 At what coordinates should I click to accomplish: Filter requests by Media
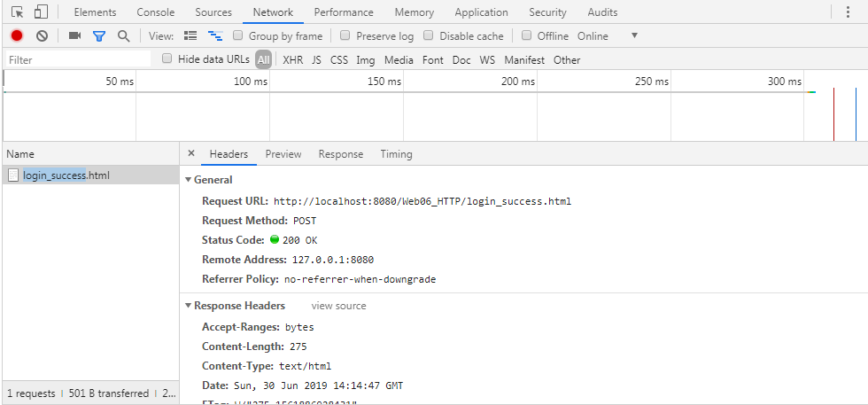point(399,60)
